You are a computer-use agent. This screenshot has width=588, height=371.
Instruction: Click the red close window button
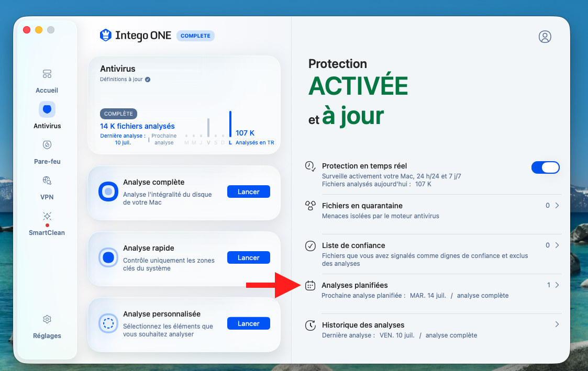click(x=27, y=30)
